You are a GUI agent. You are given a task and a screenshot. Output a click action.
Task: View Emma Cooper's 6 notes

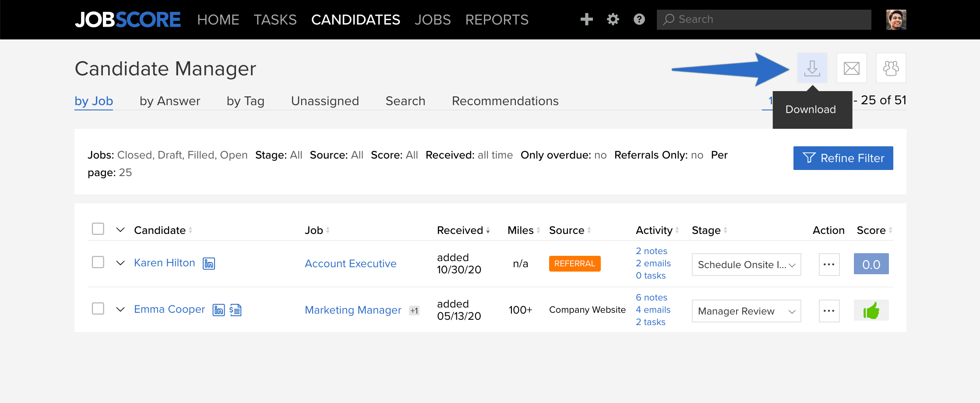coord(652,297)
